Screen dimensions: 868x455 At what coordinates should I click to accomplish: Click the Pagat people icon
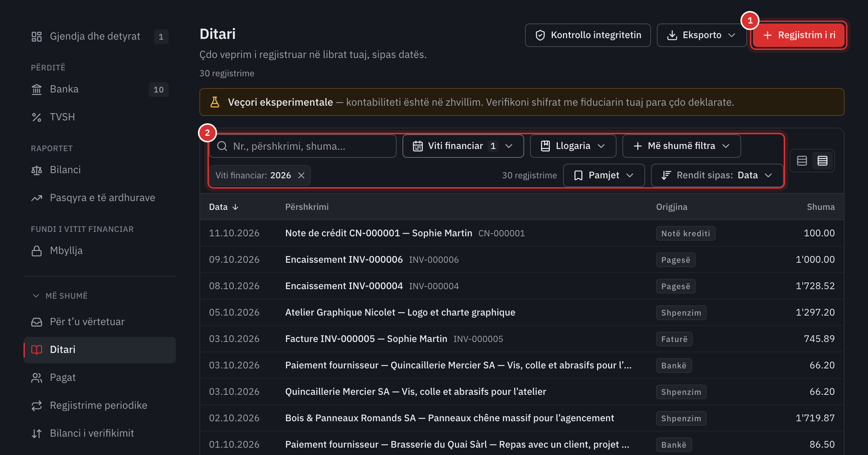click(37, 378)
